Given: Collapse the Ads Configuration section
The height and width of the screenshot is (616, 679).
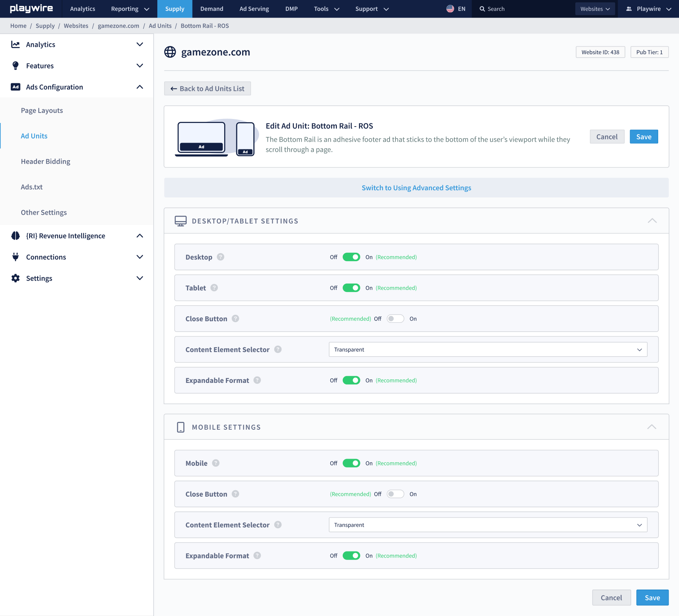Looking at the screenshot, I should tap(140, 87).
